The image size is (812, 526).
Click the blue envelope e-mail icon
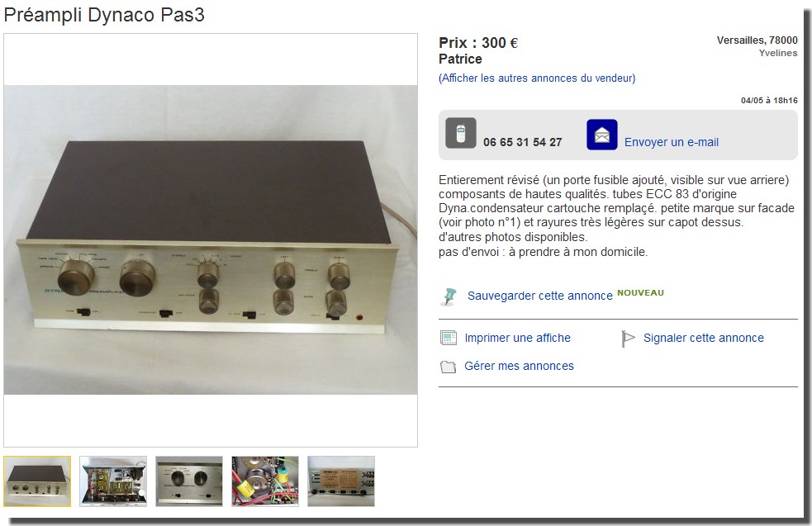click(x=601, y=135)
